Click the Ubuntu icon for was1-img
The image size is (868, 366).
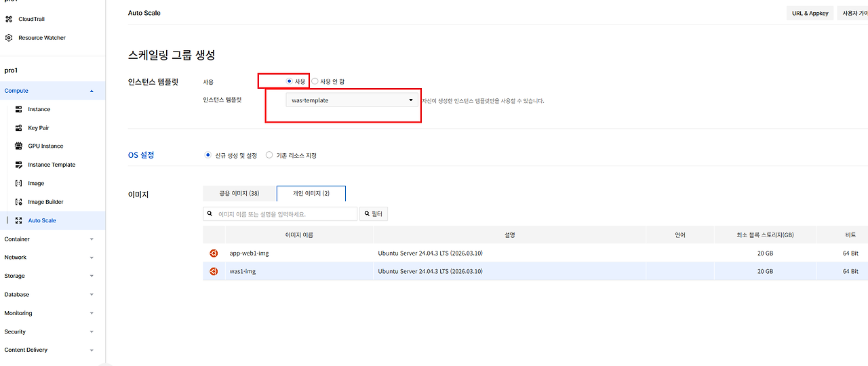[214, 271]
